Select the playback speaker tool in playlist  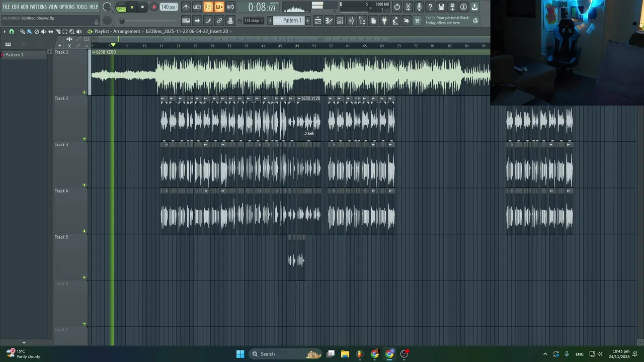(79, 32)
